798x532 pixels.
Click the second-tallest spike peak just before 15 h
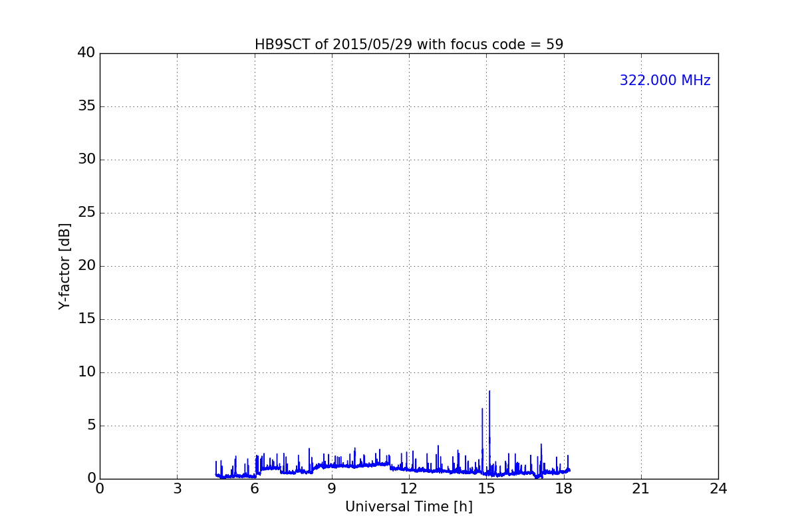pyautogui.click(x=482, y=409)
